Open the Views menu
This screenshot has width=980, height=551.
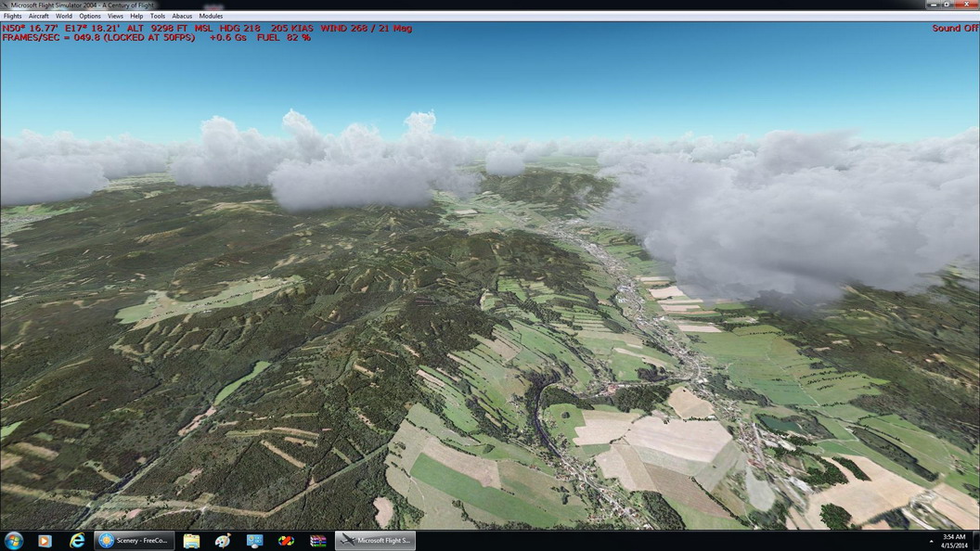[116, 17]
